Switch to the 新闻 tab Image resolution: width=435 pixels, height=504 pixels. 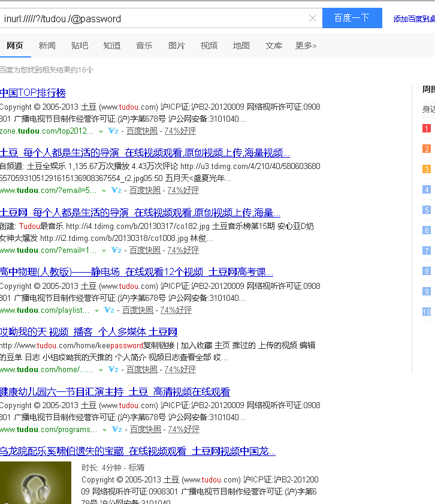pos(47,46)
